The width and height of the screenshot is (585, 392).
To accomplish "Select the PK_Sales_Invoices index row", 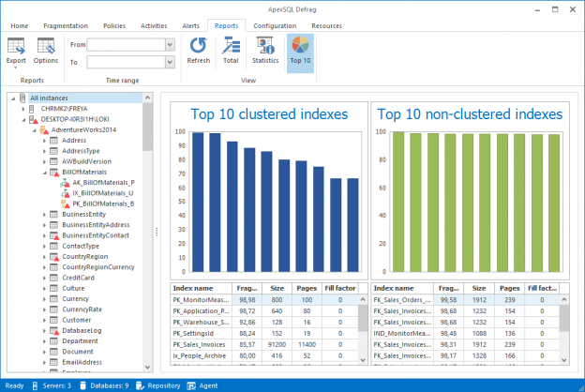I will click(x=264, y=344).
